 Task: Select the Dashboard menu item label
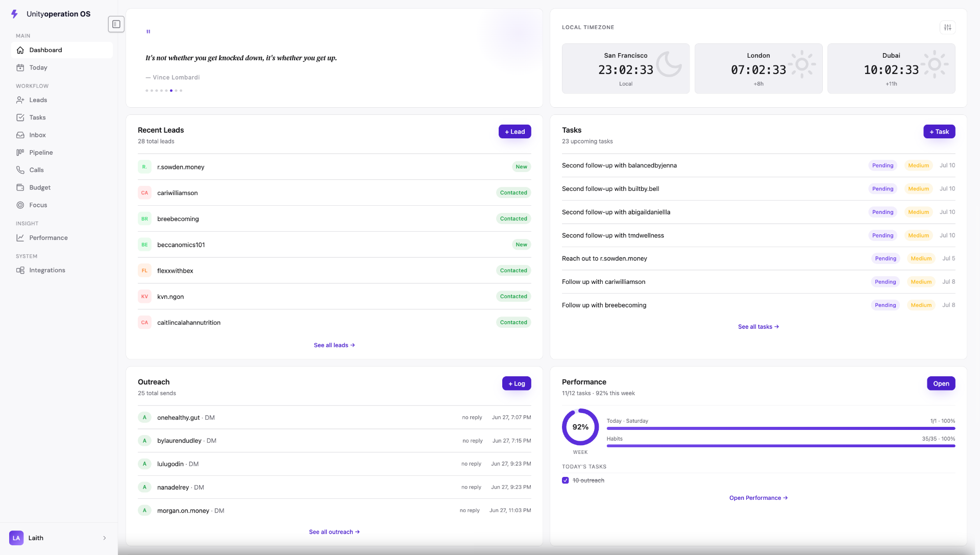[45, 50]
